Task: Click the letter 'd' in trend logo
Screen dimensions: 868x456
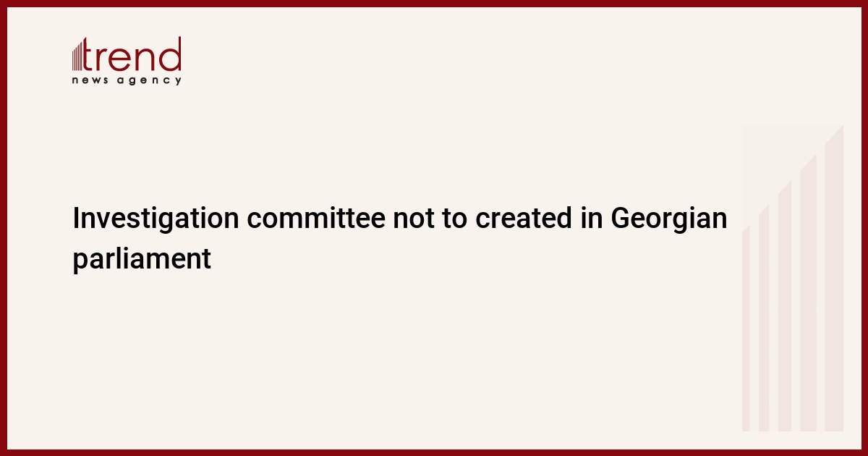Action: 171,54
